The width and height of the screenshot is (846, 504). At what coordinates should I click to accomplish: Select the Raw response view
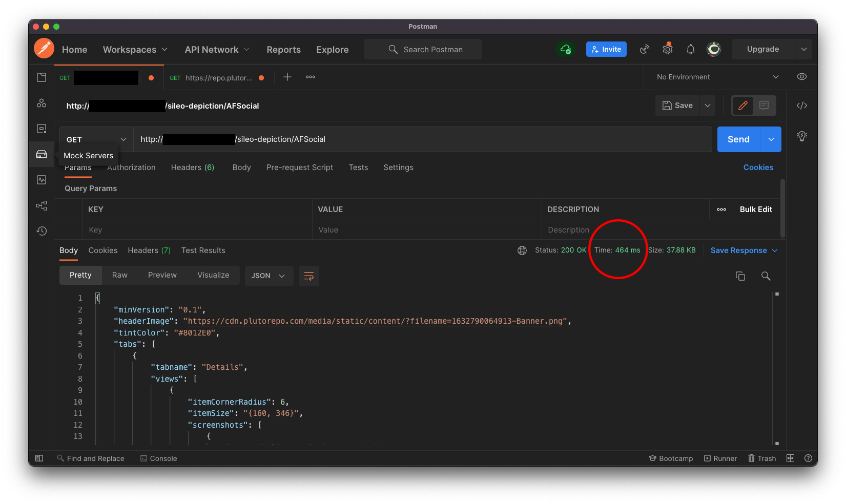coord(120,275)
